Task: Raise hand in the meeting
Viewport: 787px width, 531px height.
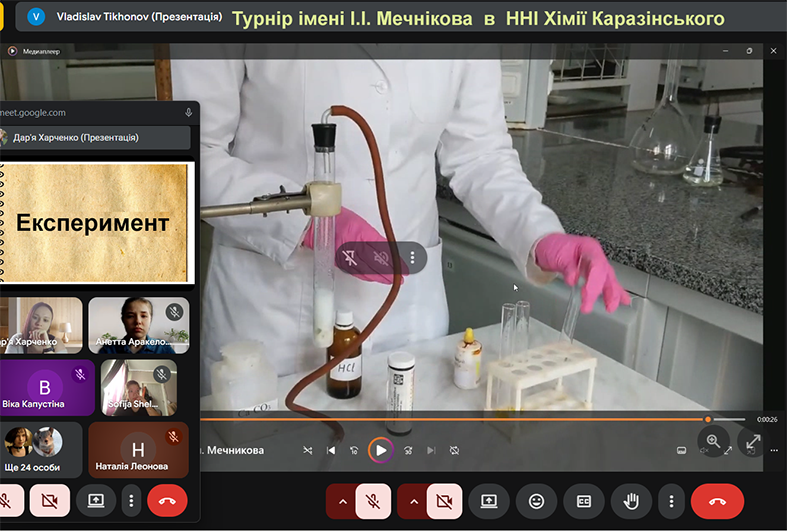Action: pyautogui.click(x=631, y=500)
